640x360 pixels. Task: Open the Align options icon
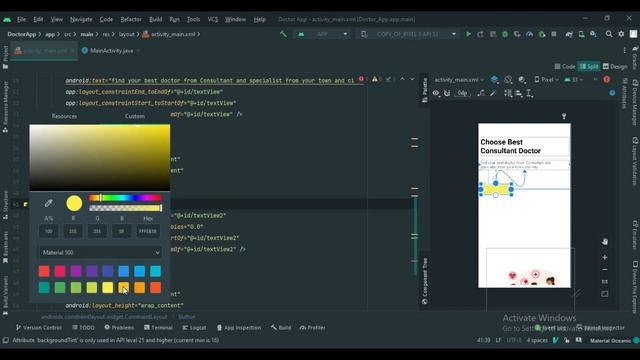(x=519, y=93)
